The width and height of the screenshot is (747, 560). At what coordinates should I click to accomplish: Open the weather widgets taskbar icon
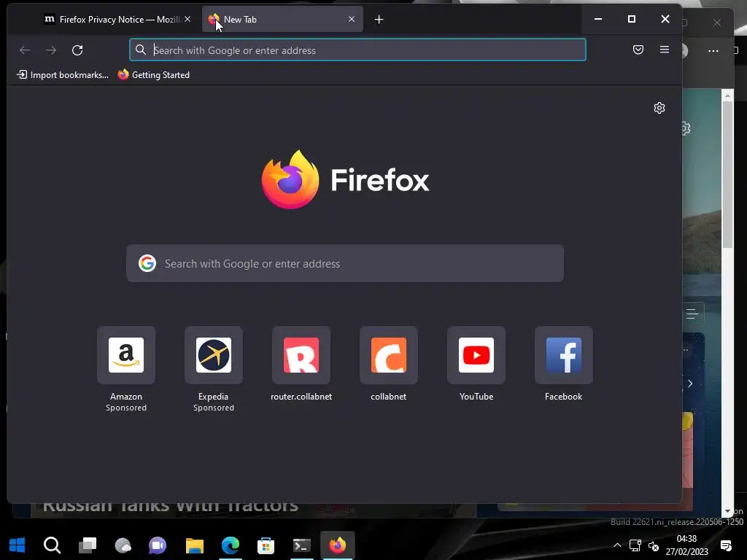[x=123, y=545]
